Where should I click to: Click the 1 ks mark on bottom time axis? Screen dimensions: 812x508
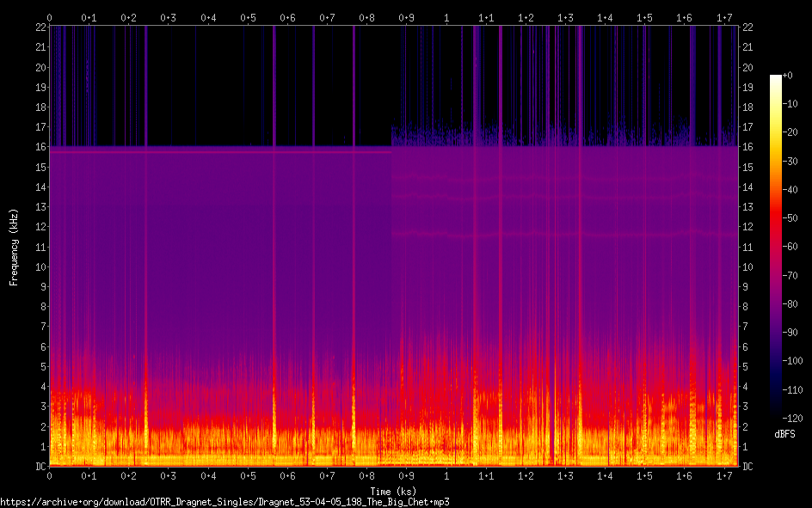(446, 476)
